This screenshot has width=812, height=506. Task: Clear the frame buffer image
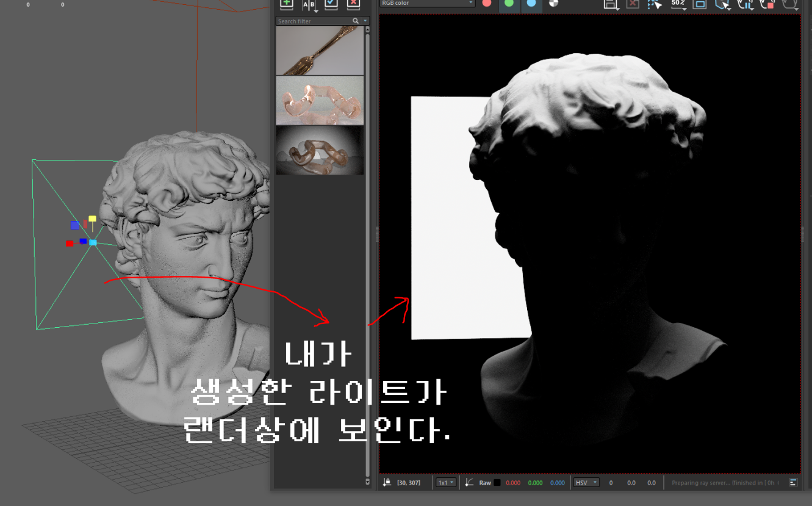click(x=633, y=4)
